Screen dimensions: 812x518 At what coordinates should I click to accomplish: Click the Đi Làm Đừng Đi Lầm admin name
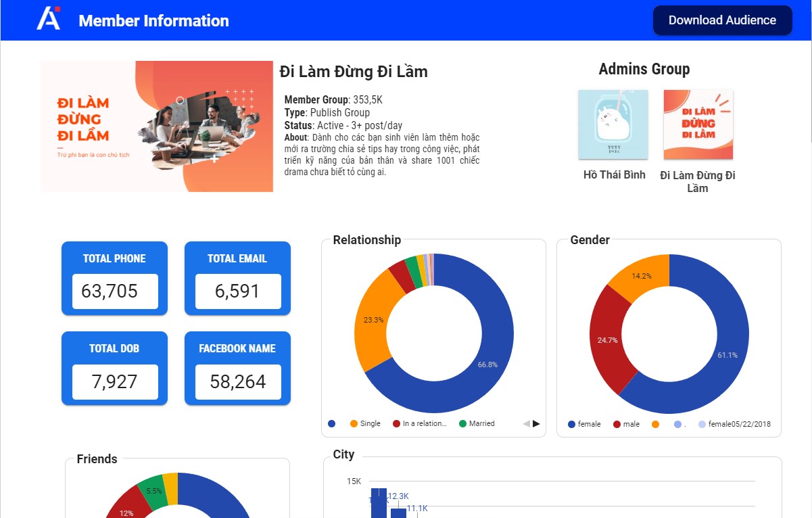click(698, 181)
